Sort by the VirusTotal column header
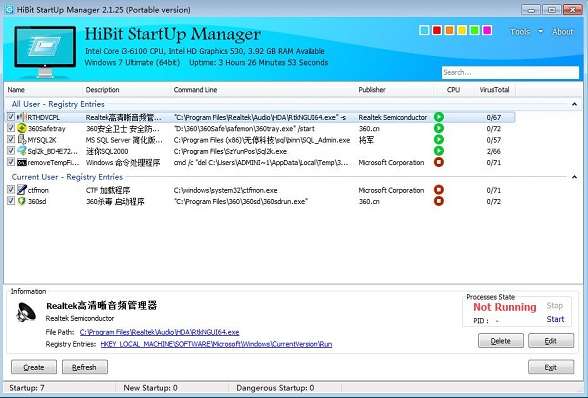 coord(494,90)
